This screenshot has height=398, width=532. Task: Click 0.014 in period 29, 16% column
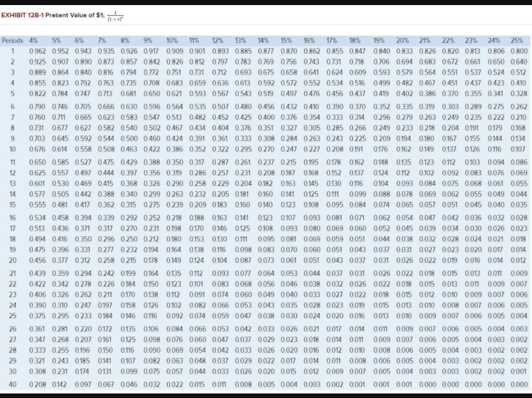click(312, 361)
